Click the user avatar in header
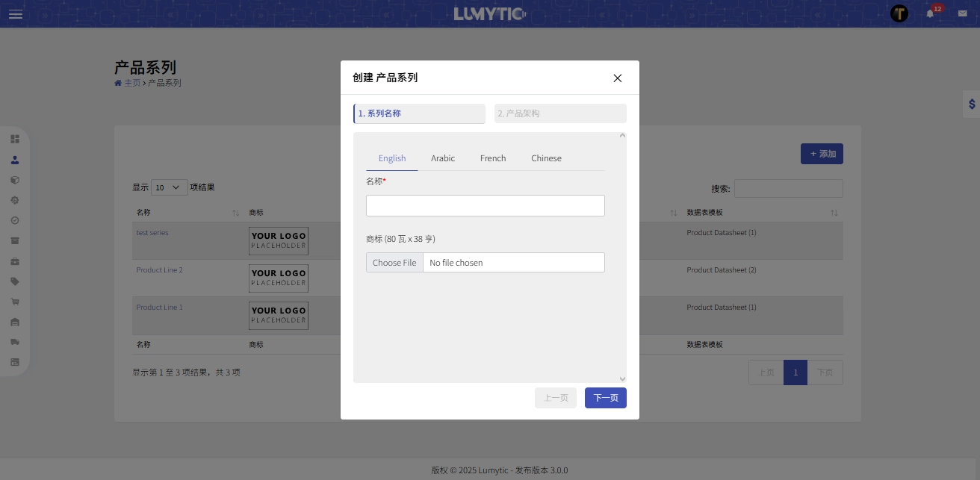Image resolution: width=980 pixels, height=480 pixels. point(899,13)
